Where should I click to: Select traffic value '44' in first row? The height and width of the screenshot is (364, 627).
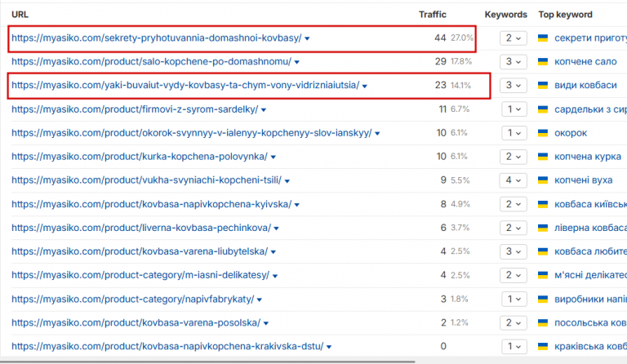440,38
